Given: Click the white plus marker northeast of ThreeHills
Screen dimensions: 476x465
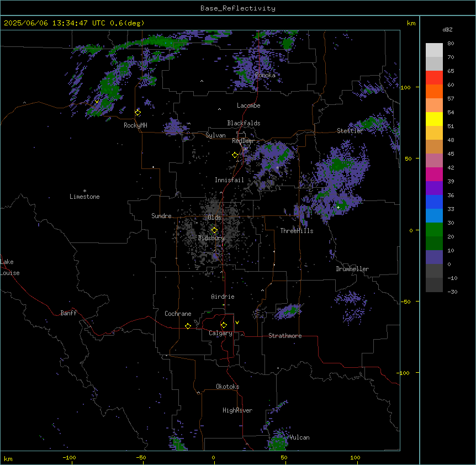Looking at the screenshot, I should click(338, 207).
